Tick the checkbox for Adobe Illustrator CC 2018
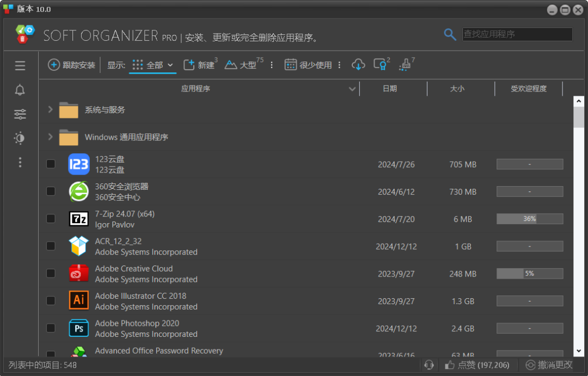The height and width of the screenshot is (376, 588). click(51, 301)
